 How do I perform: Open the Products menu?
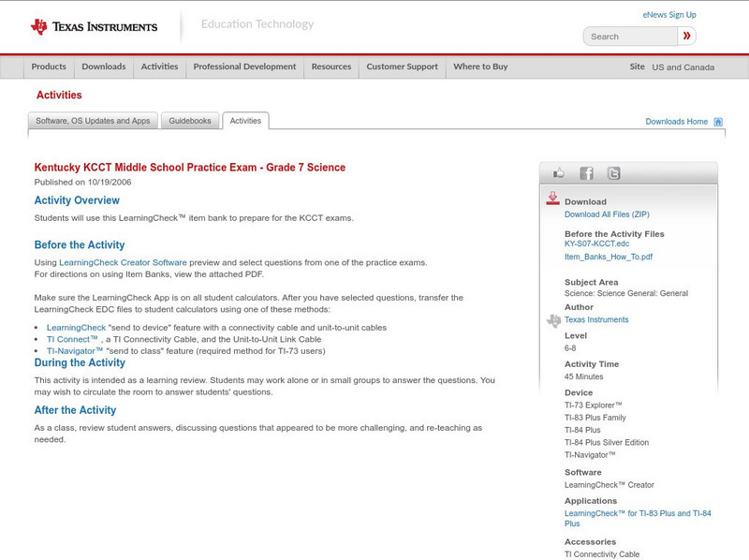pos(49,66)
